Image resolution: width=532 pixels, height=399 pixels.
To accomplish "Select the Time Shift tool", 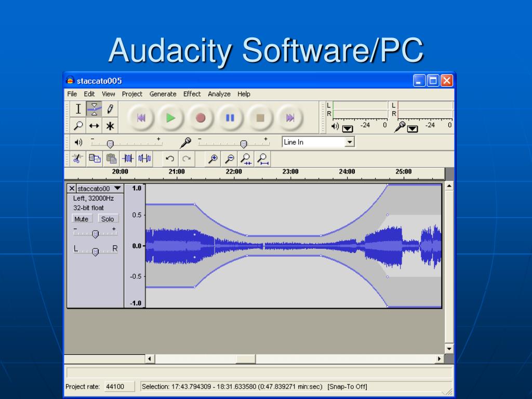I will click(94, 126).
